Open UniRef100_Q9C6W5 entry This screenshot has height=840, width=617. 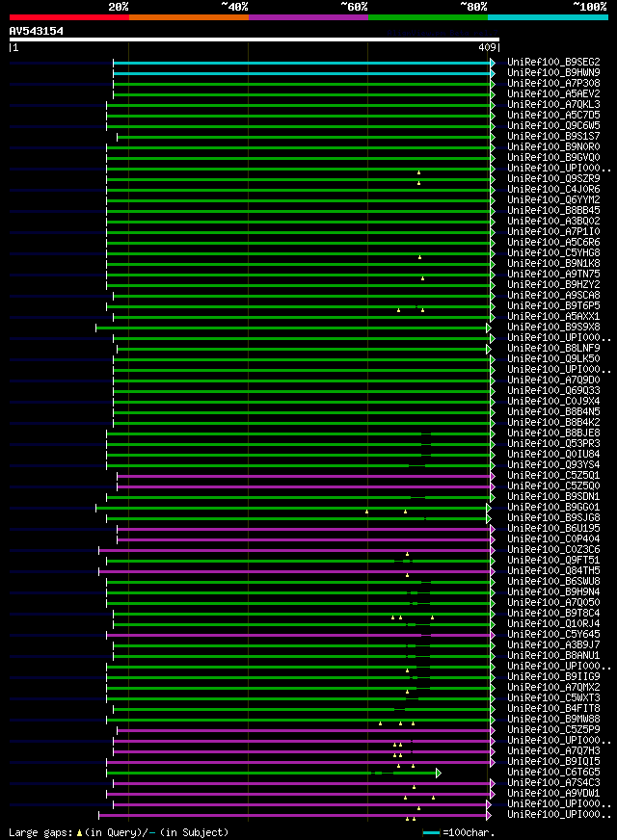click(553, 125)
